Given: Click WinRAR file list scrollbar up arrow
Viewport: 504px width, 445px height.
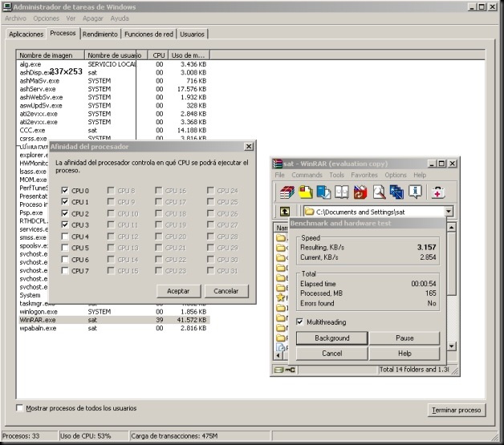Looking at the screenshot, I should [x=452, y=228].
